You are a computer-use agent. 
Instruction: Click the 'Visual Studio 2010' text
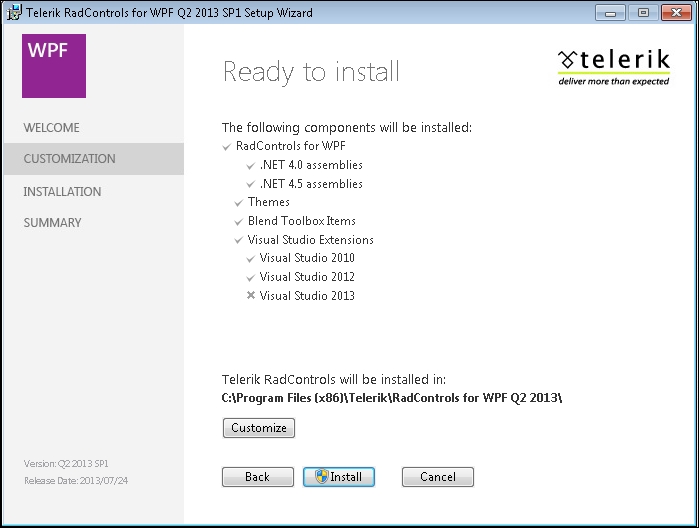point(307,258)
